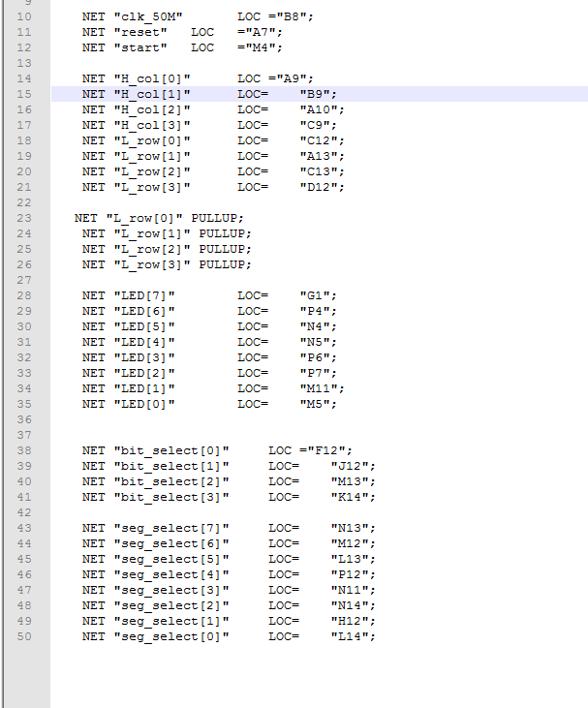Click line number 28 in gutter

tap(24, 295)
